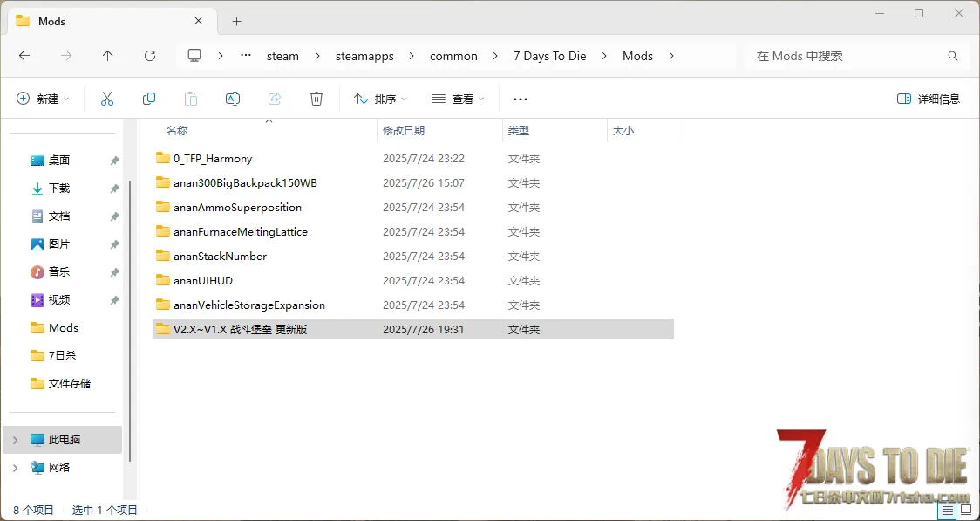Screen dimensions: 980x521
Task: Click the steamapps breadcrumb segment
Action: point(364,56)
